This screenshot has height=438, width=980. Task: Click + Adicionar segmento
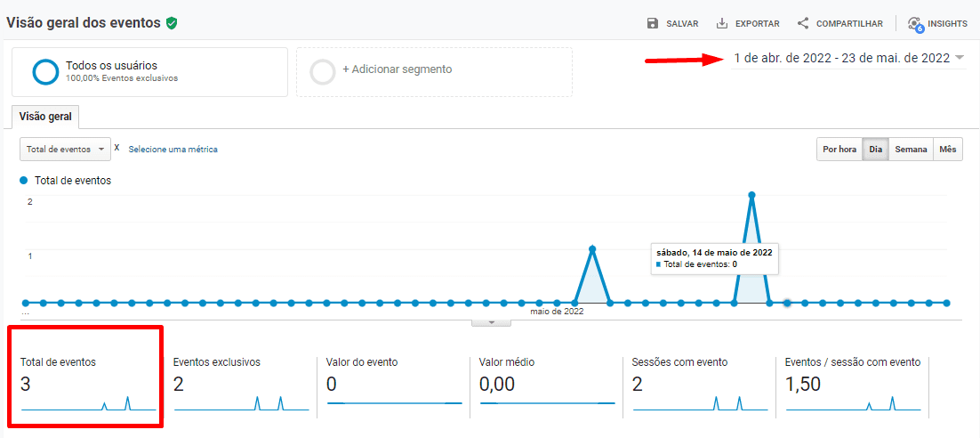coord(397,69)
